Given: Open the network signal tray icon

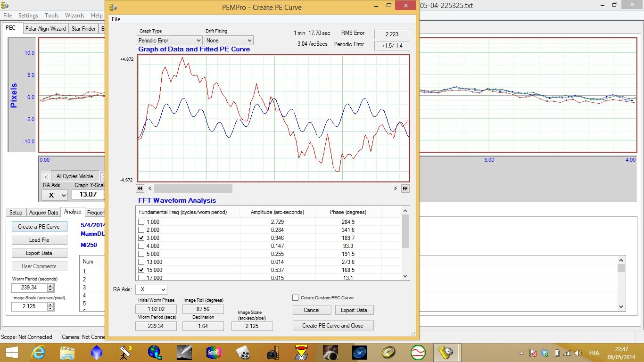Looking at the screenshot, I should point(567,353).
